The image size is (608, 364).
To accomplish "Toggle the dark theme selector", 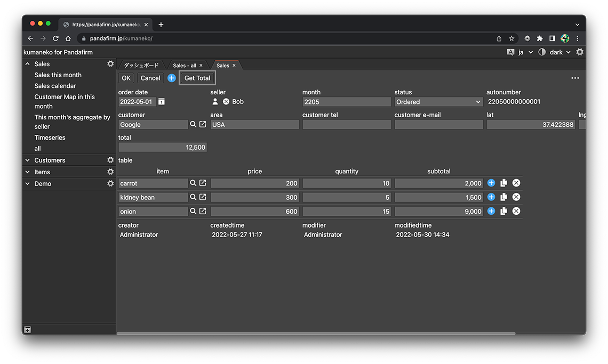I will pos(556,52).
